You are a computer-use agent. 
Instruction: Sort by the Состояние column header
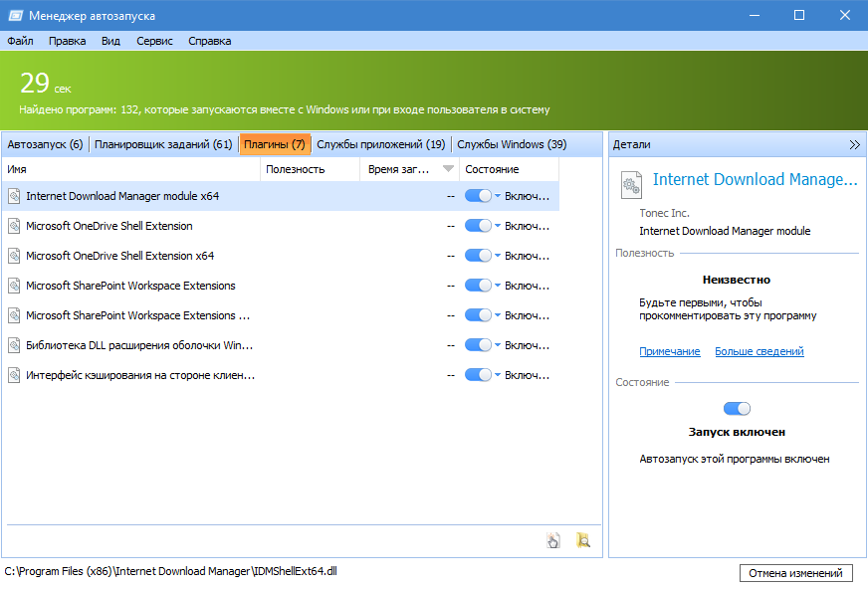[x=510, y=169]
